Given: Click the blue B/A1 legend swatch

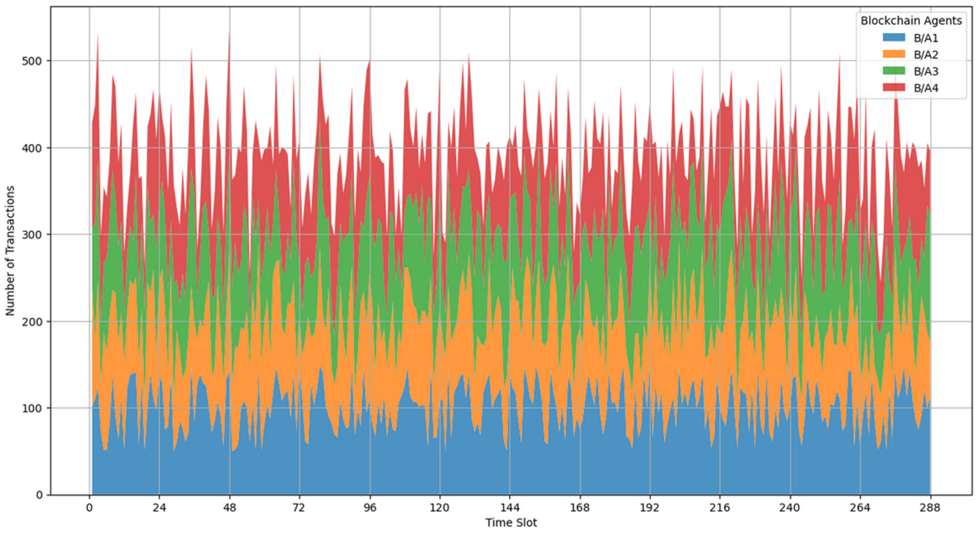Looking at the screenshot, I should tap(894, 37).
